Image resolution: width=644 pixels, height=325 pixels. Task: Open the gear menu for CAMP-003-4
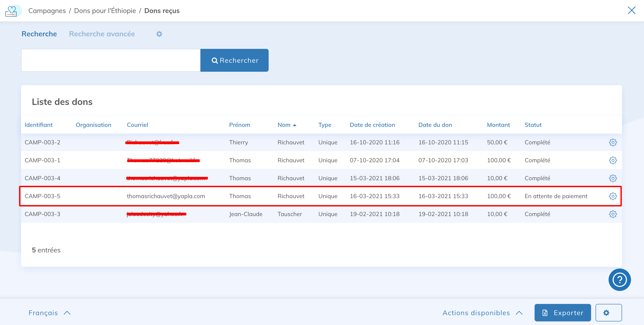(613, 178)
